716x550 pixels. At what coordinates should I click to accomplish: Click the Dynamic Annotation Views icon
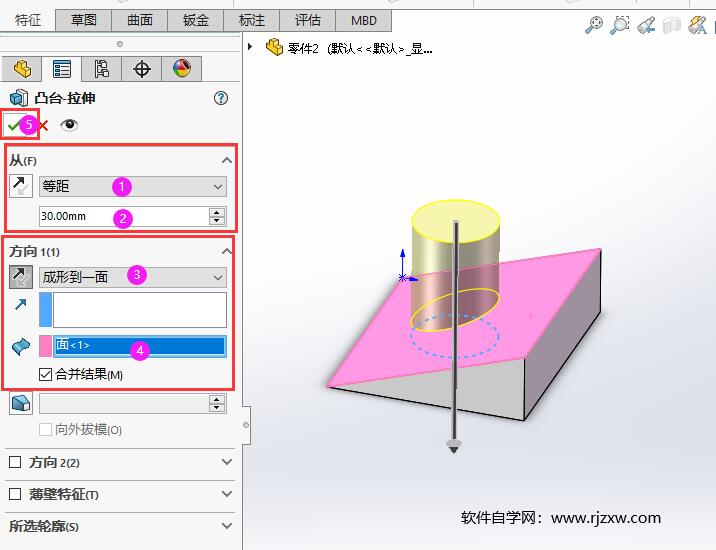pyautogui.click(x=697, y=25)
